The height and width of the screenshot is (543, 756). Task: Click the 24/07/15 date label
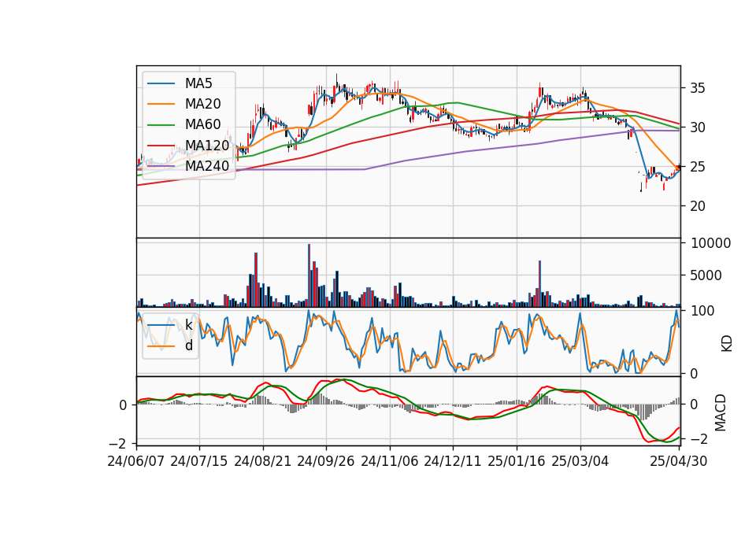pos(198,461)
